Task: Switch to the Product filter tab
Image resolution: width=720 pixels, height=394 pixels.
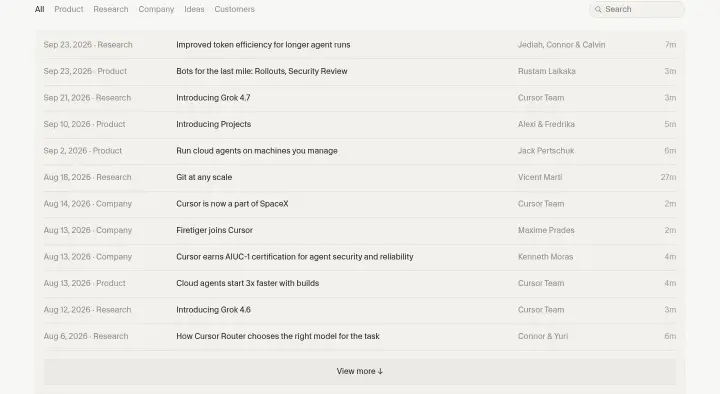Action: [x=69, y=9]
